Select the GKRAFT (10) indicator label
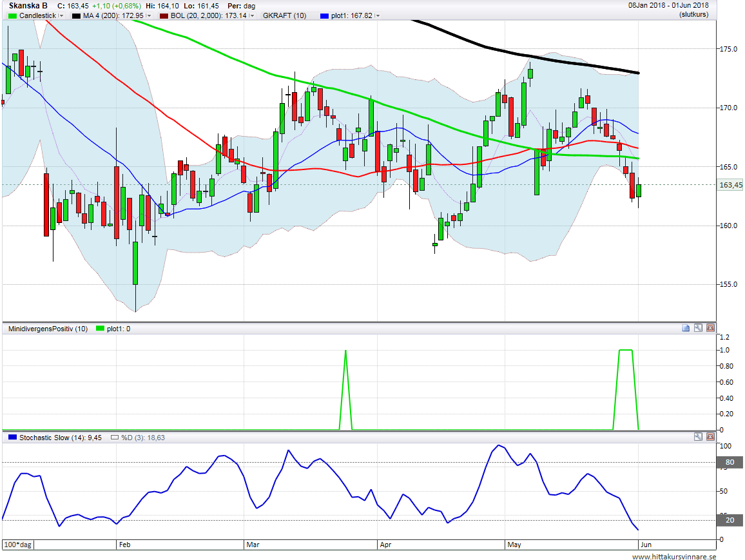 tap(284, 15)
